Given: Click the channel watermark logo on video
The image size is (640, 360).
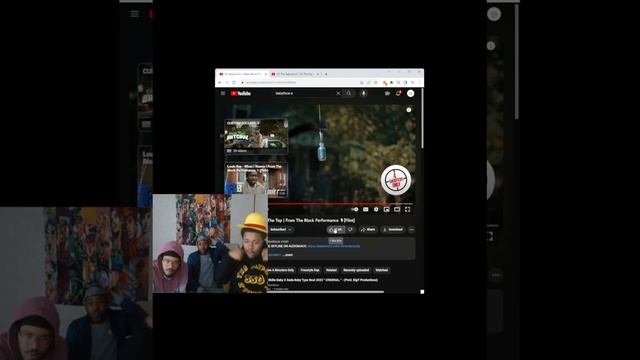Looking at the screenshot, I should click(x=396, y=180).
